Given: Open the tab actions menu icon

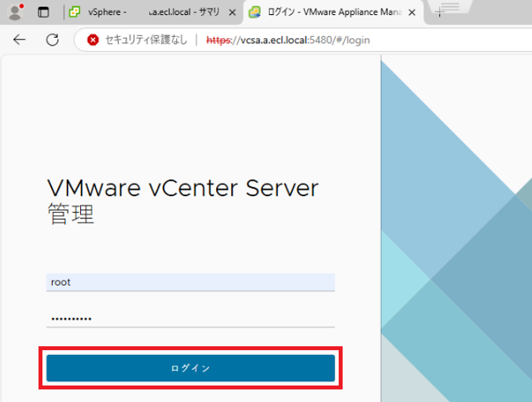Looking at the screenshot, I should (x=43, y=13).
